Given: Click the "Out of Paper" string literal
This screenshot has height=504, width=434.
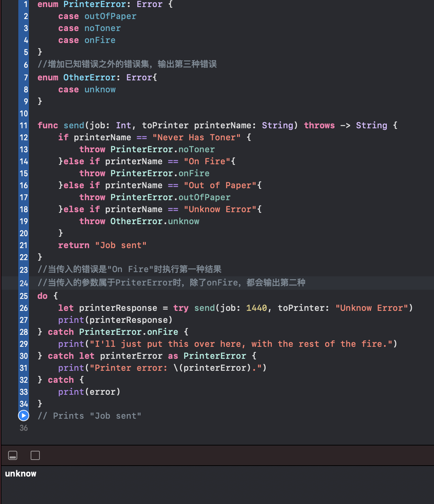Looking at the screenshot, I should [220, 185].
